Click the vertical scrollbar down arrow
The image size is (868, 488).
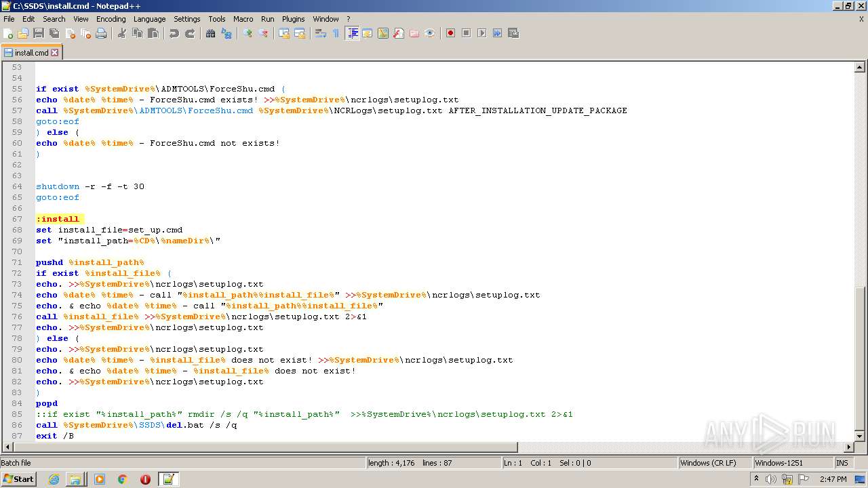coord(860,436)
